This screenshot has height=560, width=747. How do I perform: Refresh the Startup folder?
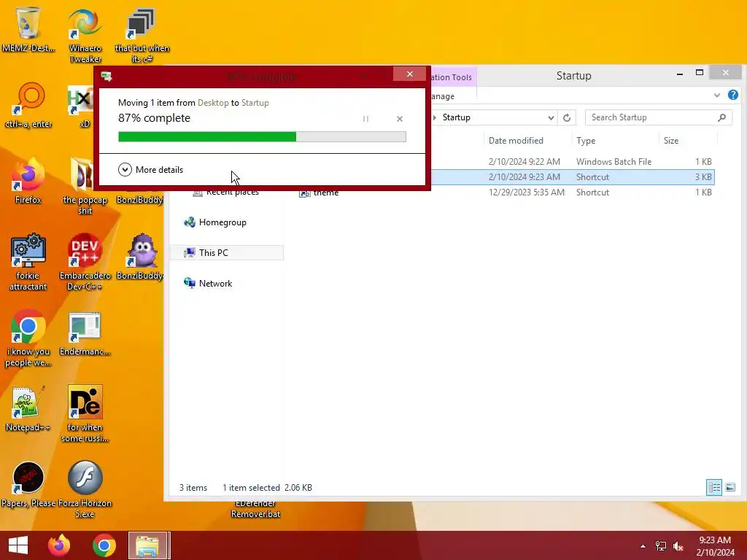click(x=566, y=117)
